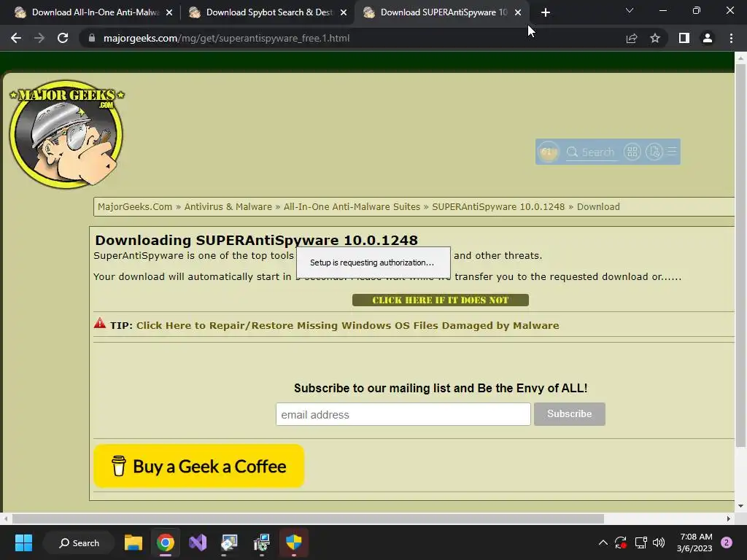Click the mailing list subscription heading
This screenshot has width=747, height=560.
click(x=440, y=388)
